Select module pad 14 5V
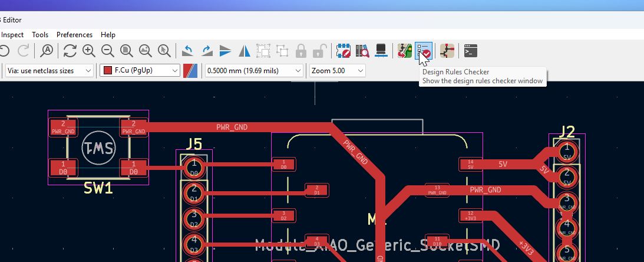The image size is (644, 262). (471, 165)
